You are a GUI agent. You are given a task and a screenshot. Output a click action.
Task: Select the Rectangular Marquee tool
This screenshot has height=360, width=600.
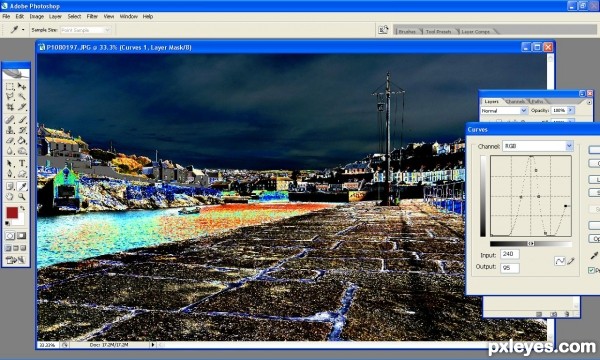pos(10,87)
